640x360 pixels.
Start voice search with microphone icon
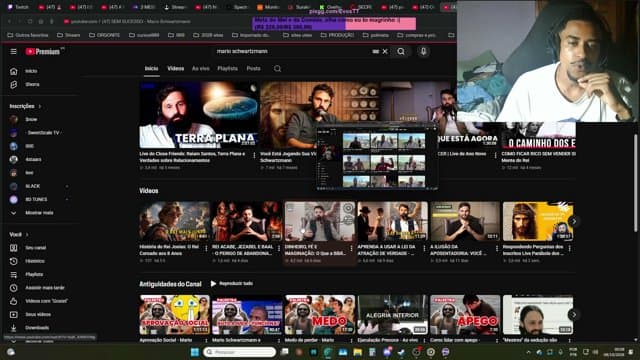point(423,51)
